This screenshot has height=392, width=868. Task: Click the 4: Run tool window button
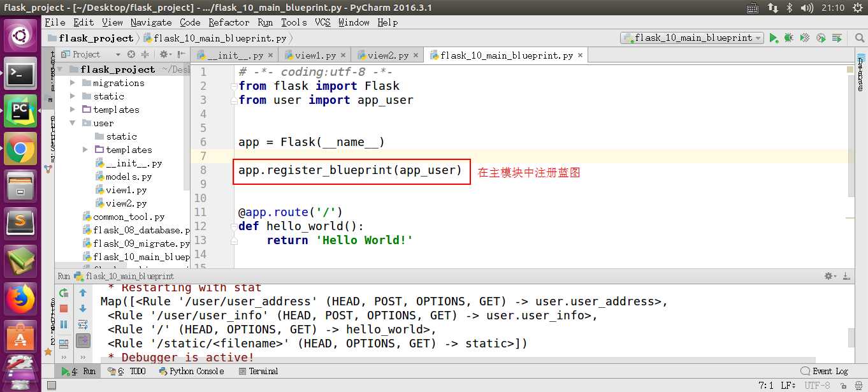pyautogui.click(x=78, y=371)
